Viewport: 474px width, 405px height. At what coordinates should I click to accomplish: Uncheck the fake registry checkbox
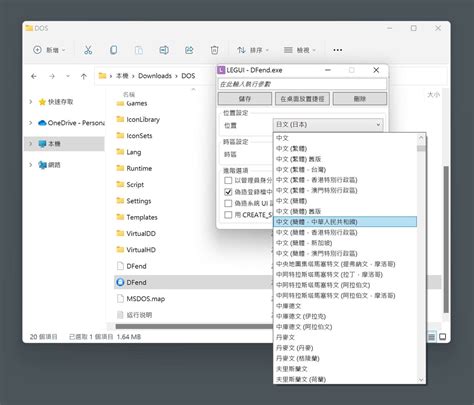click(x=228, y=192)
